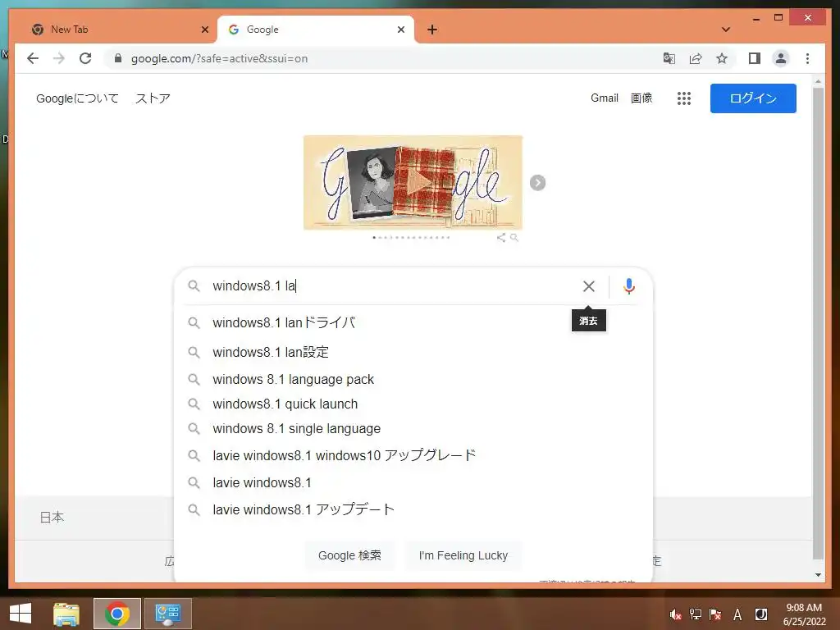Click scrollbar down arrow

pos(818,575)
